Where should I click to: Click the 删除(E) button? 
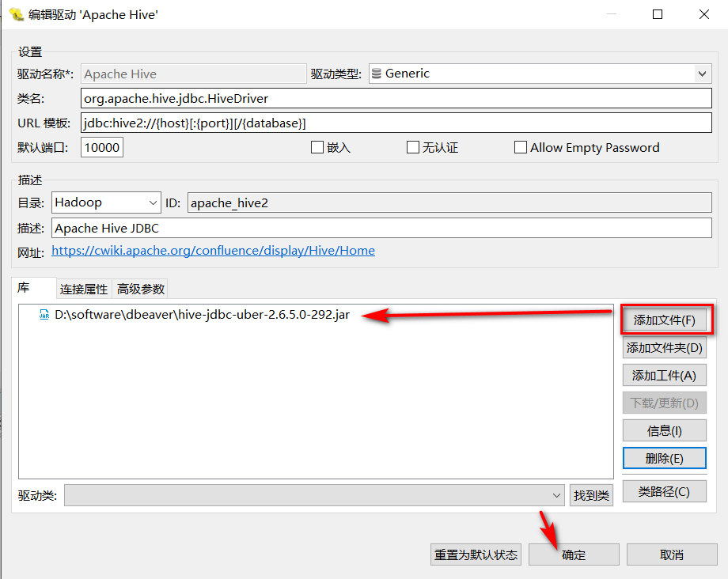[665, 459]
